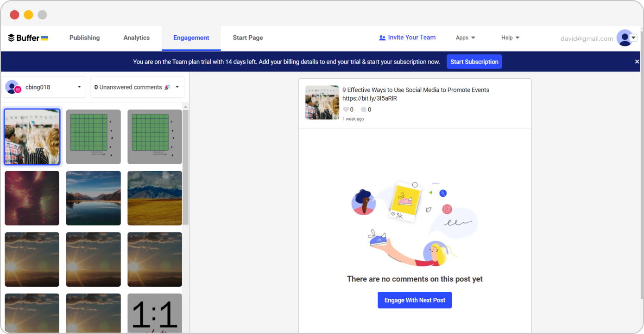Open the Analytics tab
This screenshot has height=334, width=644.
pos(136,38)
